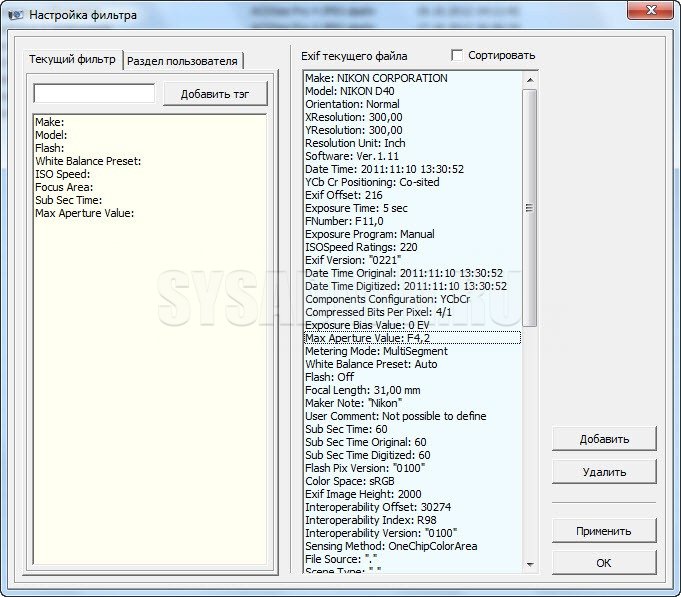Click the Применить button
The height and width of the screenshot is (597, 681).
point(603,531)
